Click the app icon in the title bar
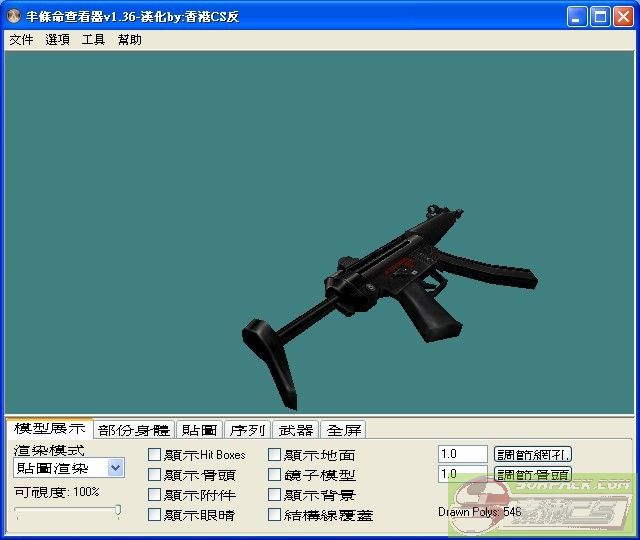The height and width of the screenshot is (540, 640). (13, 16)
